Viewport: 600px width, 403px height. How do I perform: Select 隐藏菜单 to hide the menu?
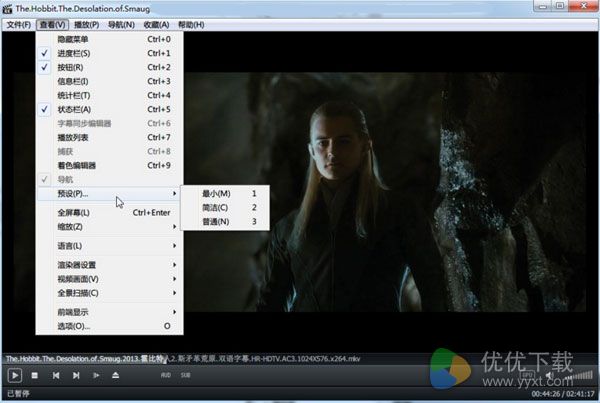(x=109, y=39)
